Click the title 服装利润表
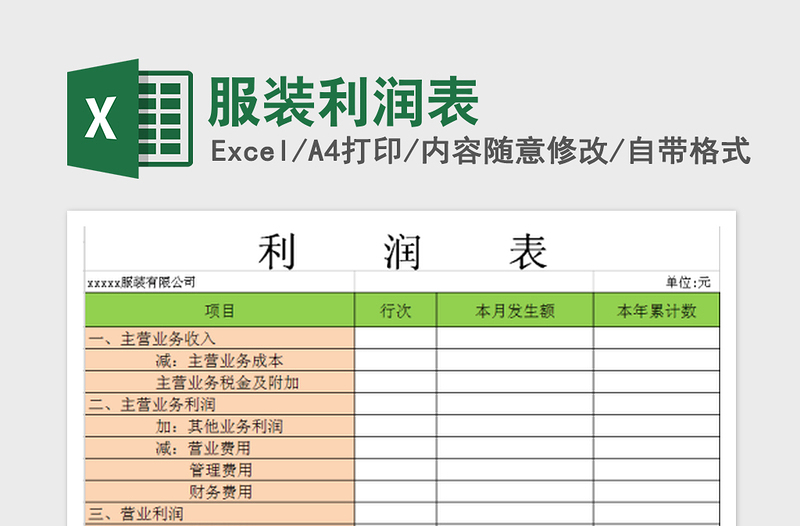This screenshot has height=526, width=800. coord(343,102)
